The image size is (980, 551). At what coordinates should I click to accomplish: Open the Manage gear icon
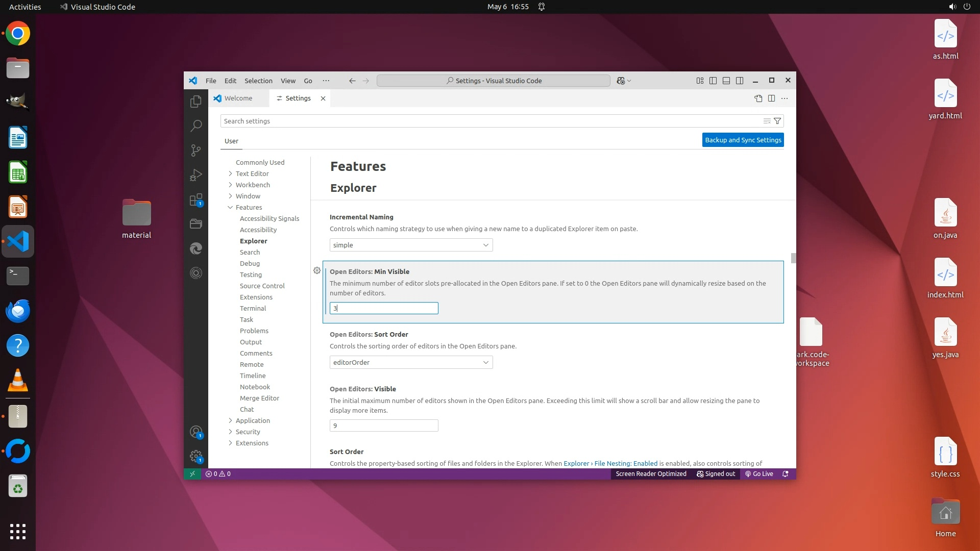(196, 456)
